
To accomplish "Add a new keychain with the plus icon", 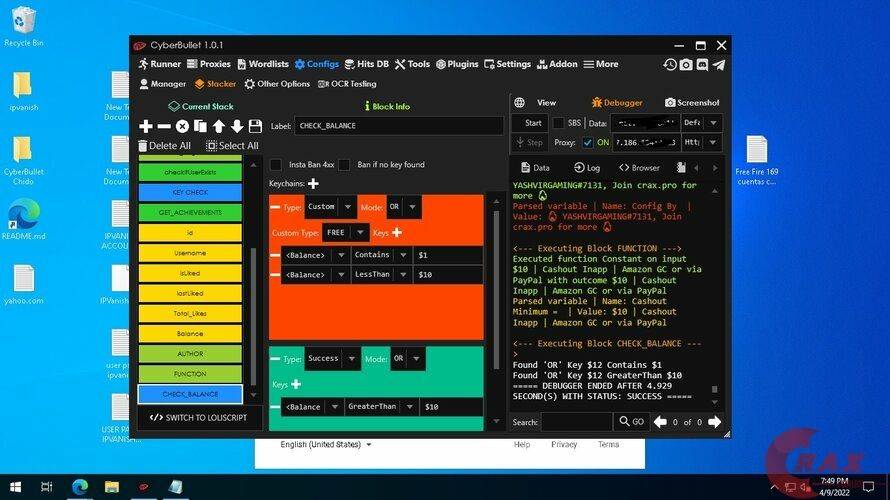I will click(x=313, y=183).
